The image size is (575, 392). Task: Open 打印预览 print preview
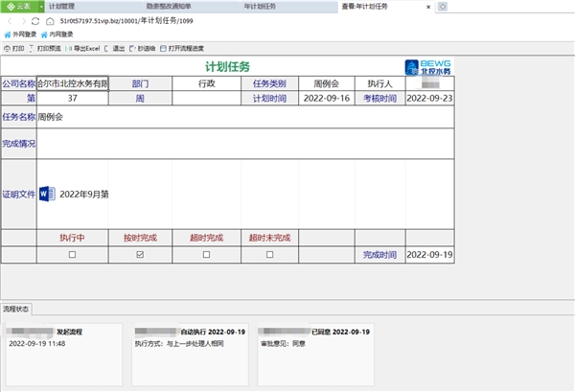pyautogui.click(x=45, y=49)
